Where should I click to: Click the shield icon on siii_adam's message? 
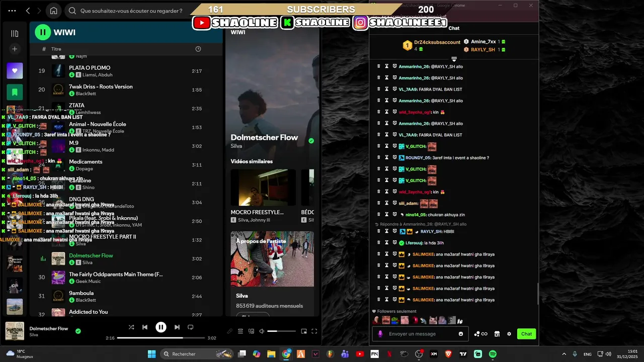tap(394, 203)
